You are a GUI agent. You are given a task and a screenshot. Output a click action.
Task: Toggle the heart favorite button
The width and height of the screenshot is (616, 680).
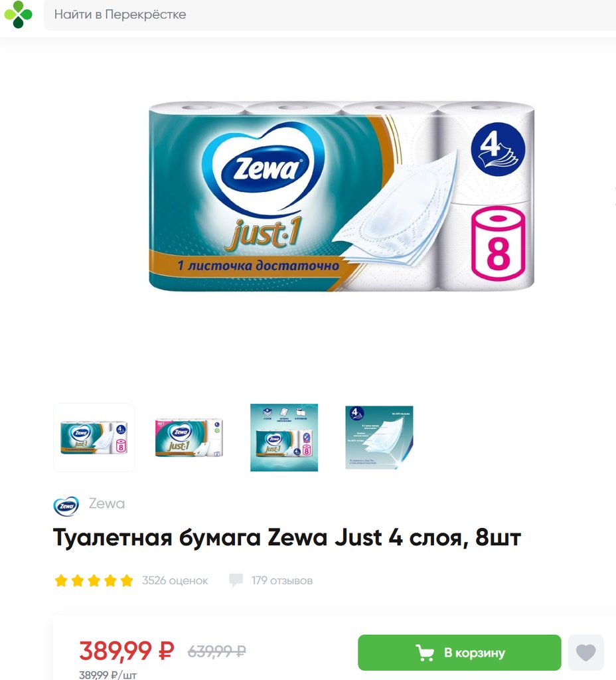[585, 652]
